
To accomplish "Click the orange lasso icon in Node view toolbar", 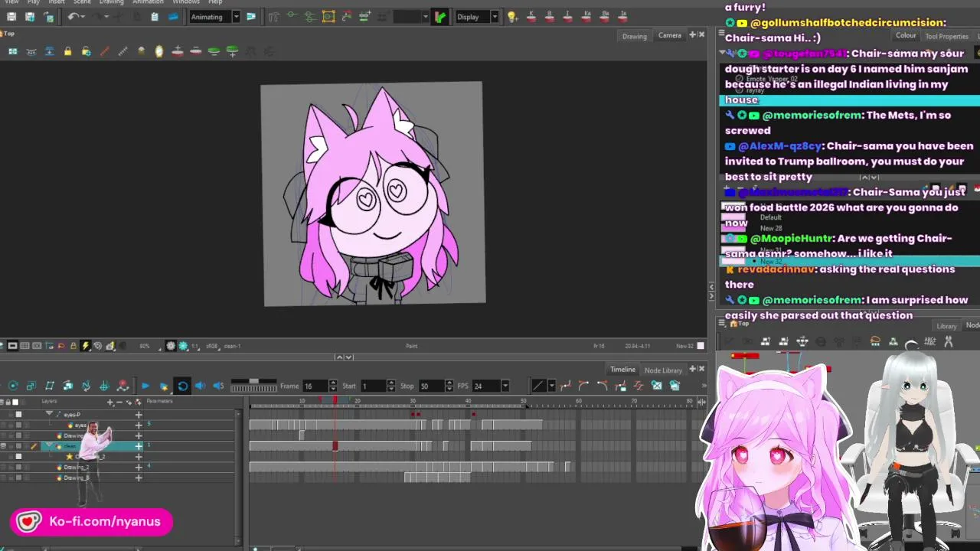I will (x=875, y=342).
